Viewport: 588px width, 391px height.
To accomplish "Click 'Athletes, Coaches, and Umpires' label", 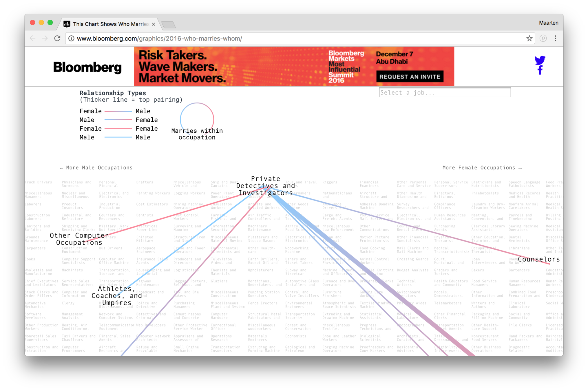I will pos(116,296).
